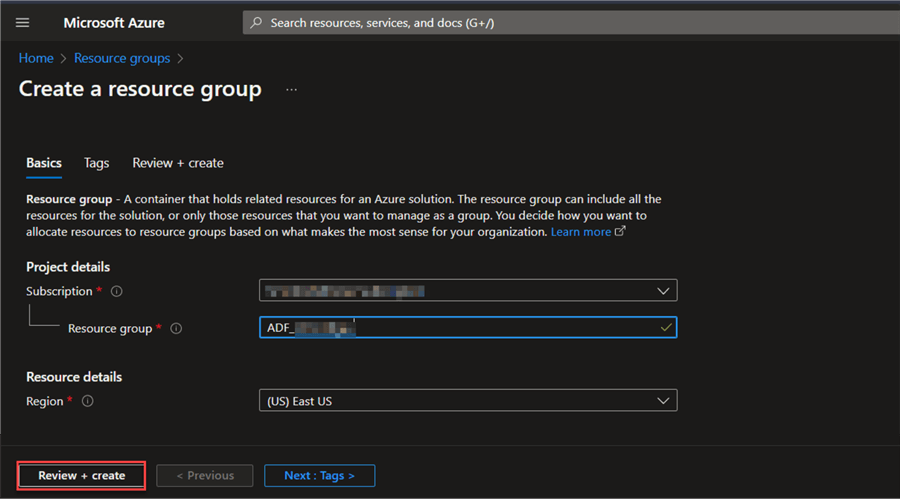Switch to the Tags tab
Viewport: 900px width, 499px height.
tap(97, 163)
